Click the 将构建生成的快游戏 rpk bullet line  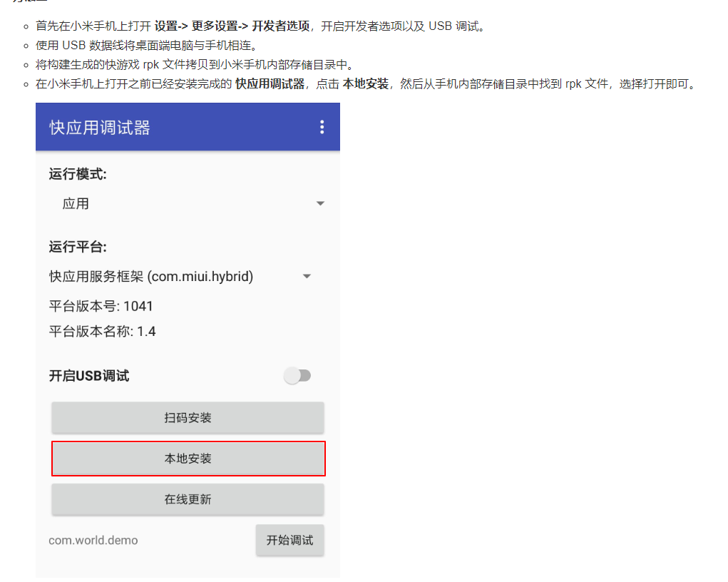coord(195,65)
